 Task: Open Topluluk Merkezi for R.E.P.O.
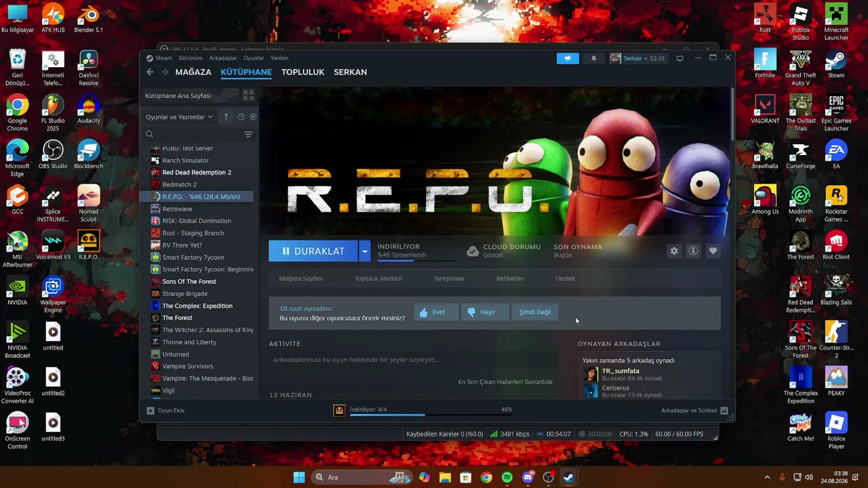(x=378, y=279)
